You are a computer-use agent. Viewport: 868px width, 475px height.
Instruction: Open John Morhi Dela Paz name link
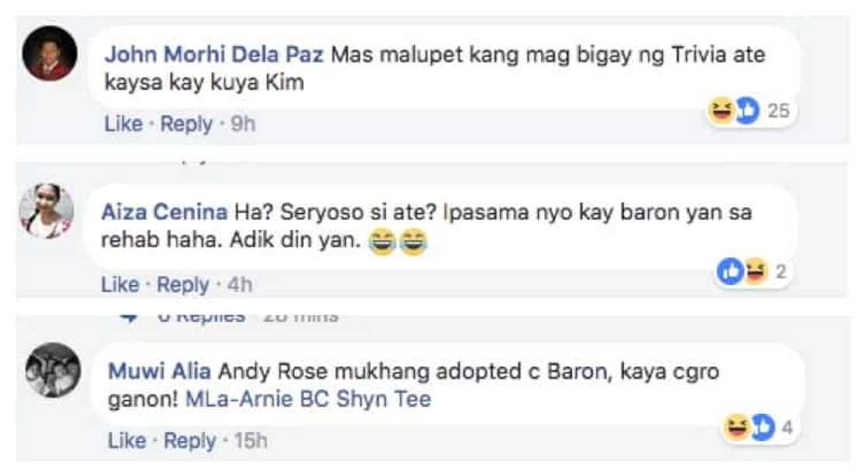[x=214, y=54]
